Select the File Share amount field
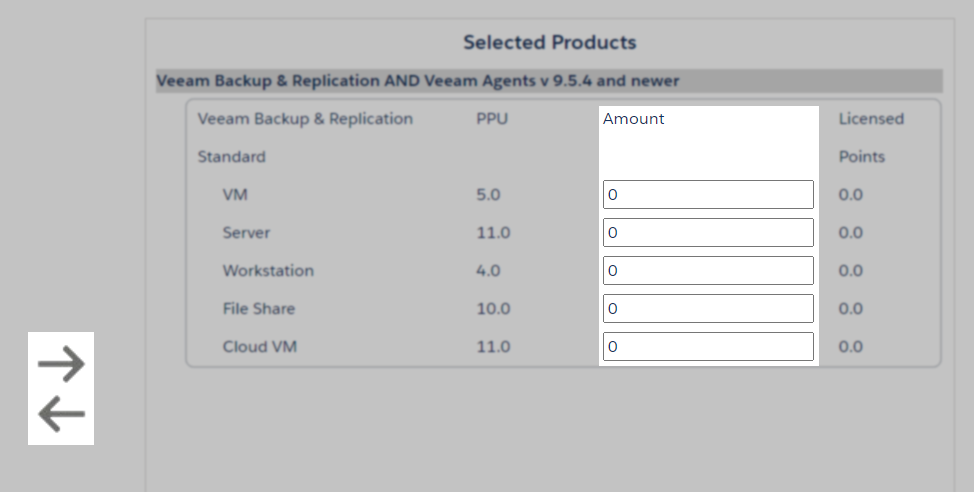 [x=708, y=308]
